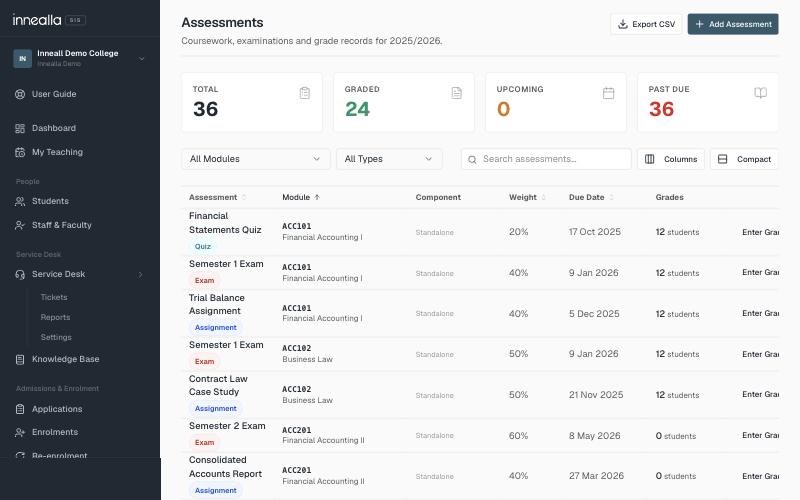This screenshot has height=500, width=800.
Task: Click the Students people icon
Action: tap(20, 201)
